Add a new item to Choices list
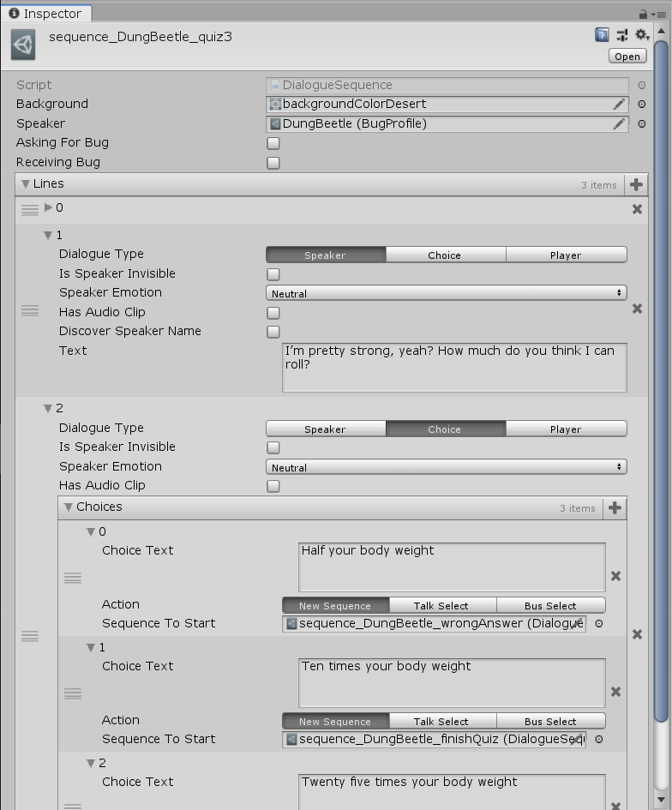Image resolution: width=672 pixels, height=810 pixels. 615,507
